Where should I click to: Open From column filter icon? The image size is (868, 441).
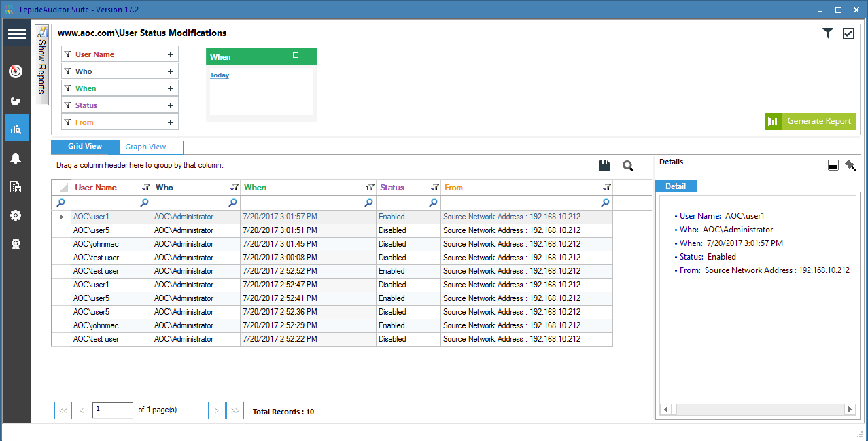[607, 187]
